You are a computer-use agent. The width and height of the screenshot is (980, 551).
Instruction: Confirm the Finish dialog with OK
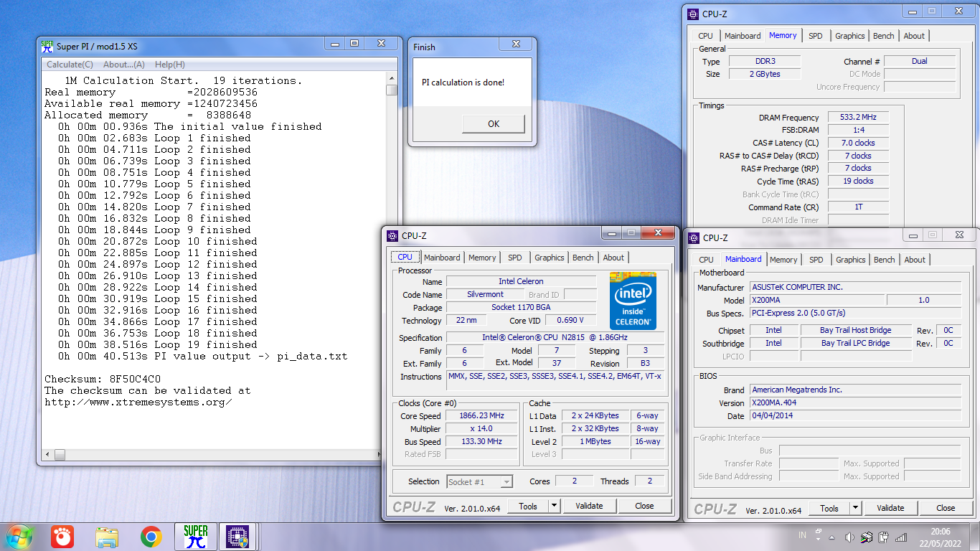(494, 124)
